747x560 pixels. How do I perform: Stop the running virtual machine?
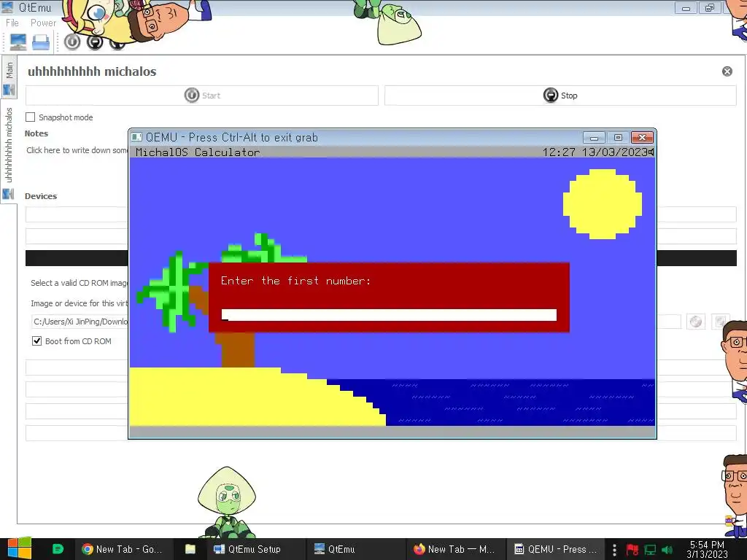560,96
